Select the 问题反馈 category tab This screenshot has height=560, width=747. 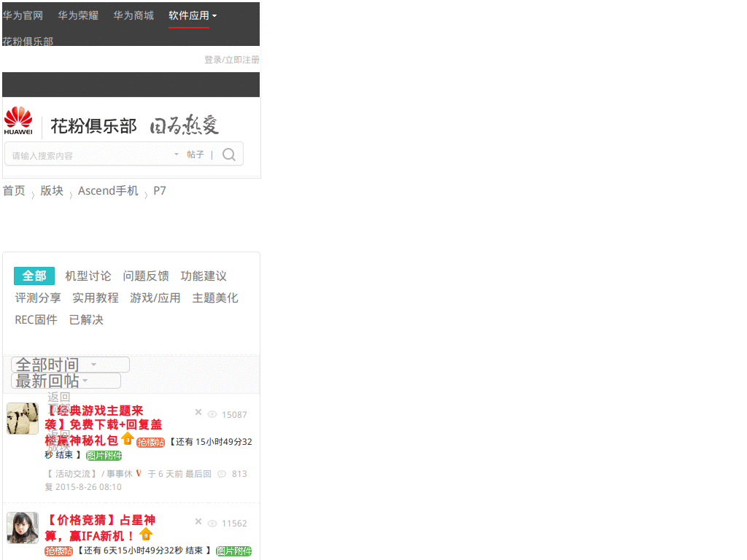point(146,276)
